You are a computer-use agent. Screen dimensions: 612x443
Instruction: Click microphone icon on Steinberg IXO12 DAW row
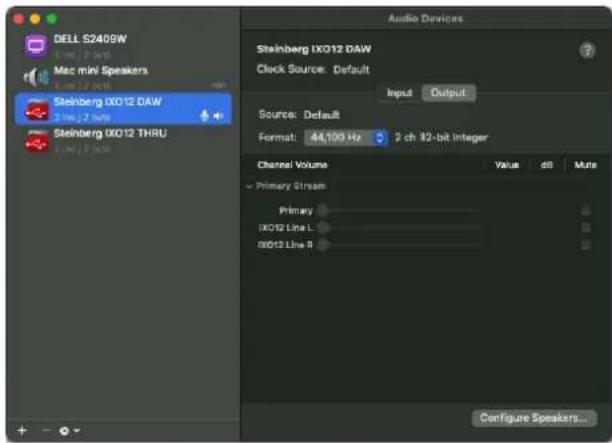pos(204,116)
